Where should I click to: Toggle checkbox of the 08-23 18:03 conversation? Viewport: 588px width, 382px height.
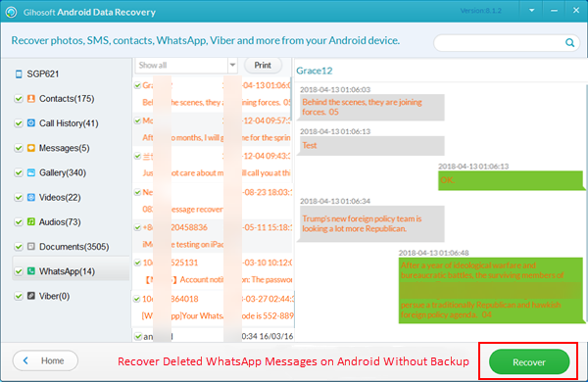[137, 192]
